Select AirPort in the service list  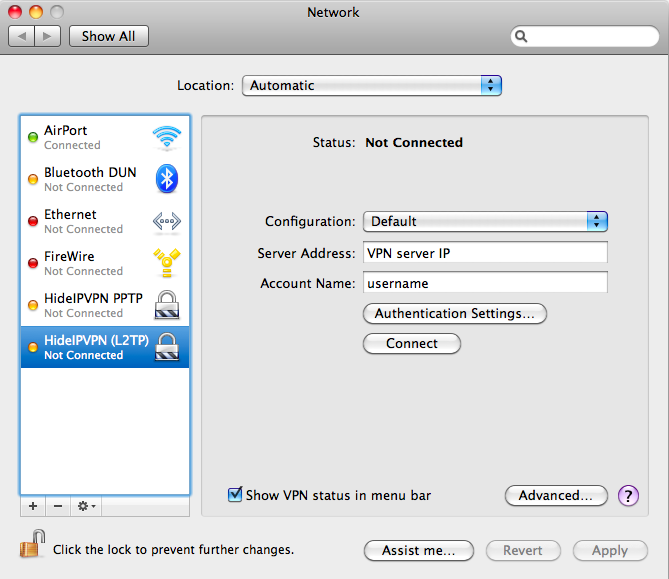point(105,137)
